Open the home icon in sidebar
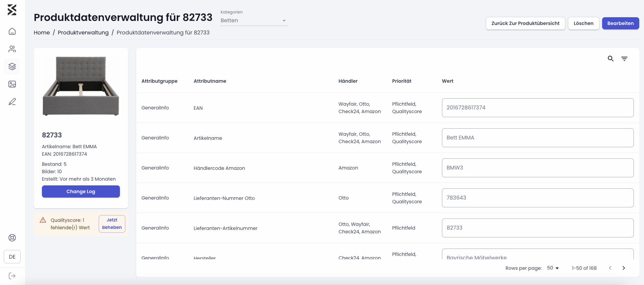 (x=12, y=31)
